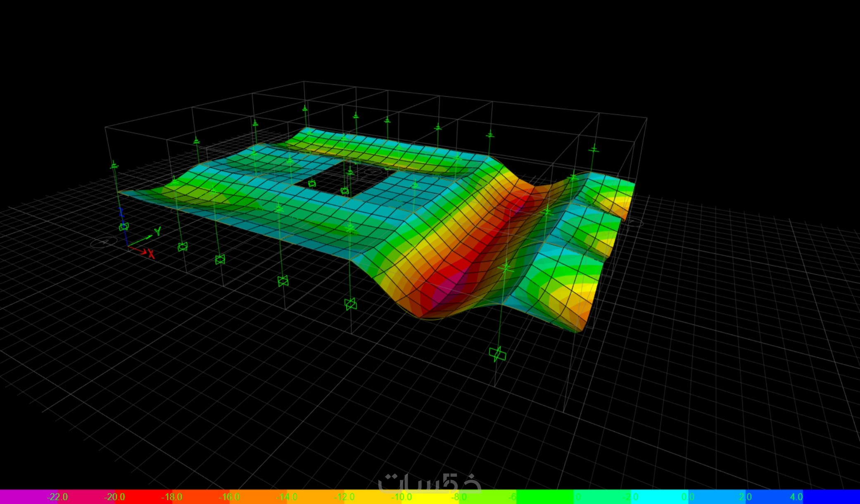Select the largest fixed support at front right
Viewport: 860px width, 504px height.
pos(497,354)
